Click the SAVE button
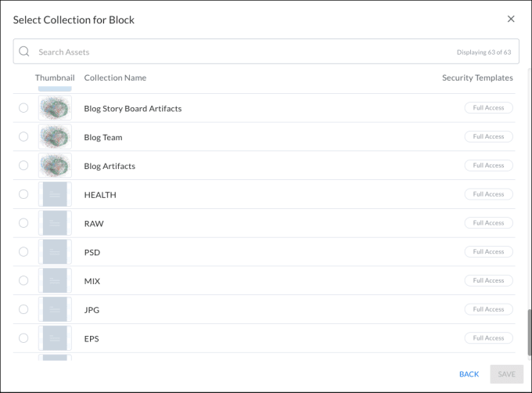The height and width of the screenshot is (393, 532). pyautogui.click(x=506, y=374)
